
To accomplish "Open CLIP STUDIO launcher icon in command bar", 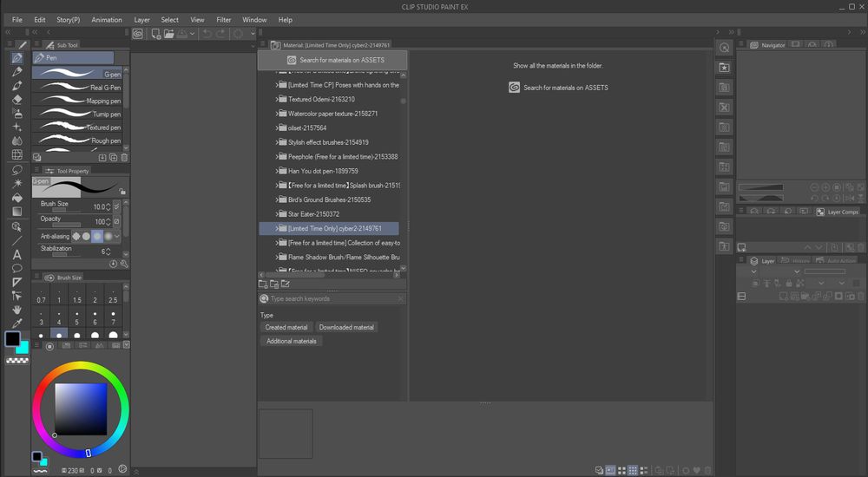I will (138, 34).
